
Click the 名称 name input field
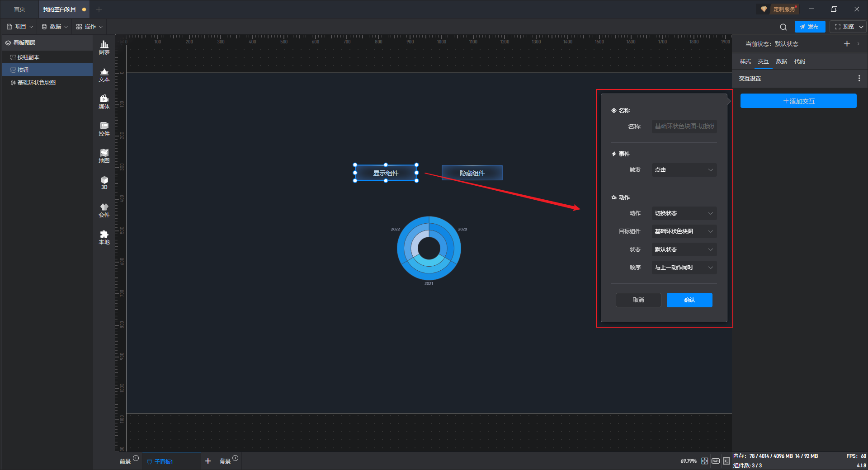tap(684, 127)
